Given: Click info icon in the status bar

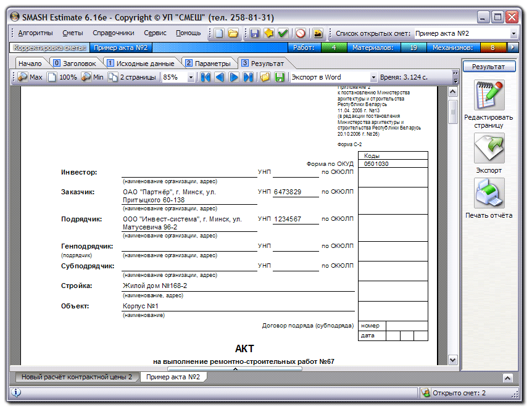Looking at the screenshot, I should [16, 392].
